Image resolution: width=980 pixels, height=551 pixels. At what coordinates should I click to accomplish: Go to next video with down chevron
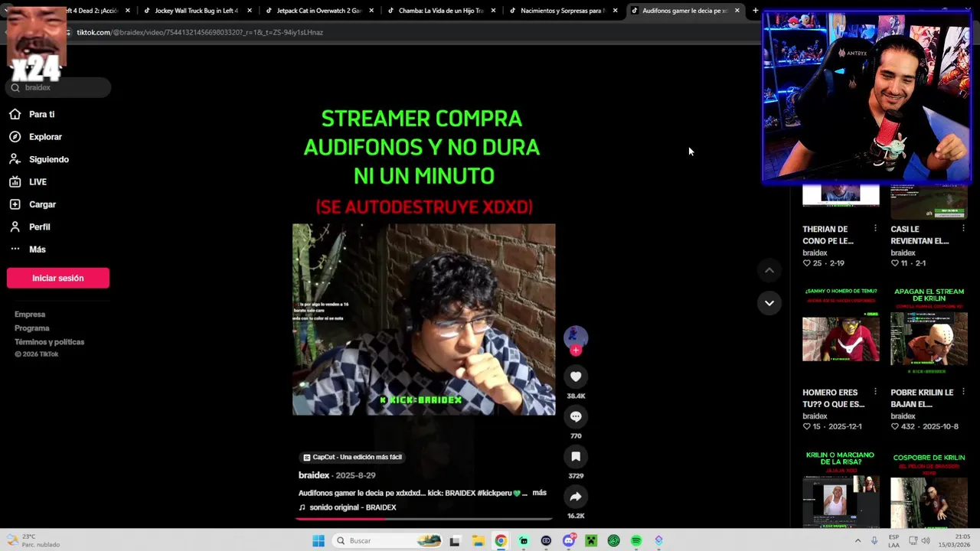coord(769,303)
